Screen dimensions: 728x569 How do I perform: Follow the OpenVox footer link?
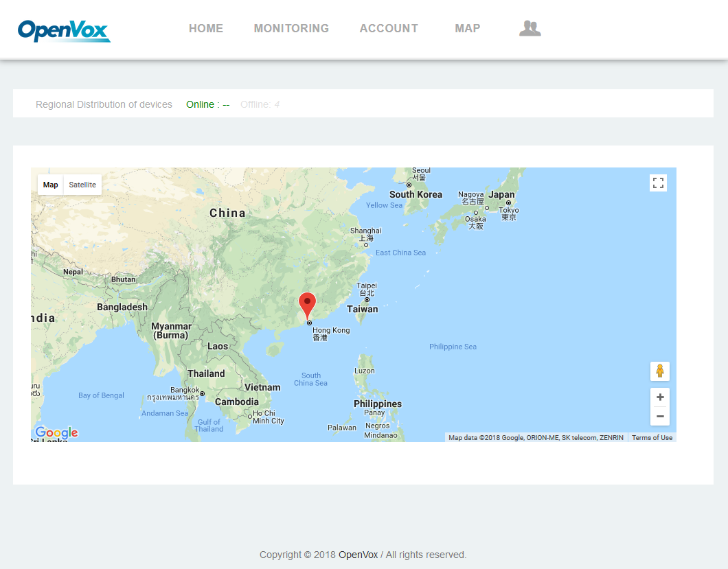tap(358, 555)
